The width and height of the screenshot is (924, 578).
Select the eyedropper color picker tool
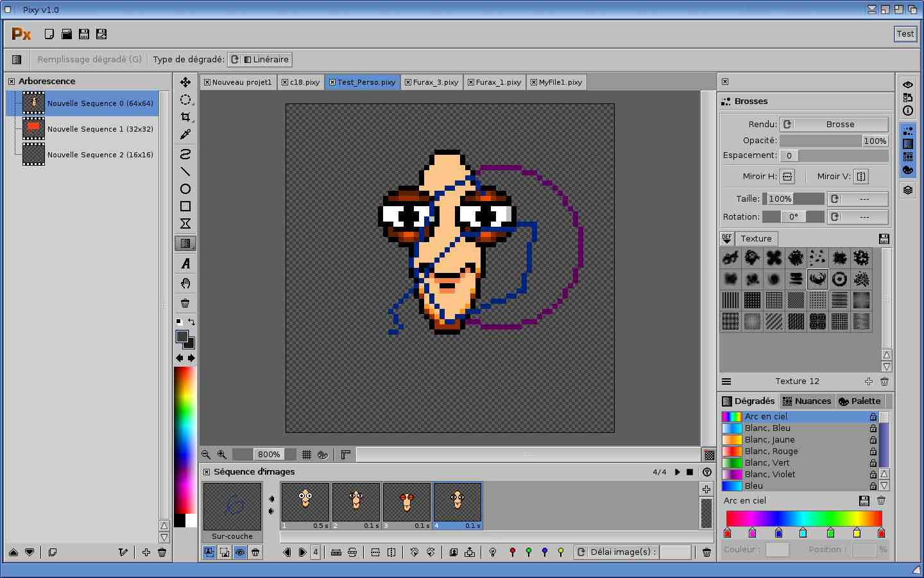click(185, 134)
